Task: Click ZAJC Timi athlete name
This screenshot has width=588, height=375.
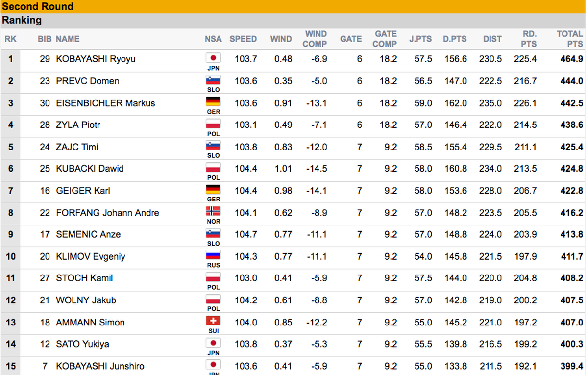Action: click(77, 147)
